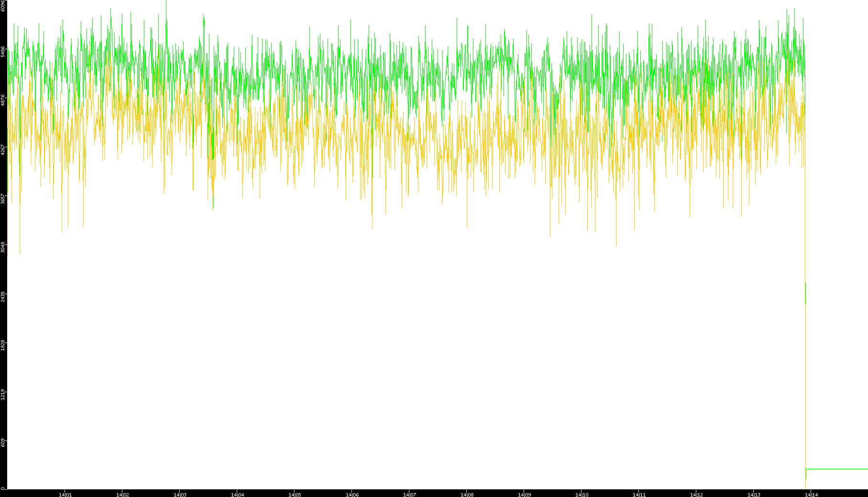Click the 14:02 time axis label
Screen dimensions: 868x497
point(122,495)
